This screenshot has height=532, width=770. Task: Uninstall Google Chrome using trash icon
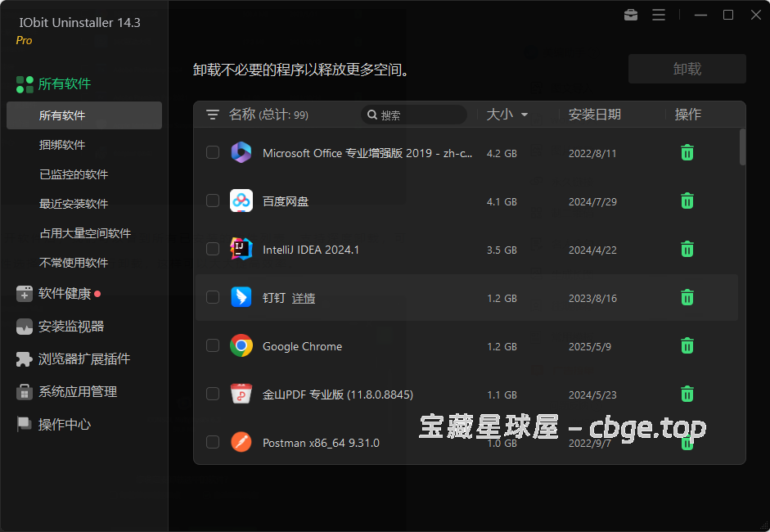(x=687, y=345)
